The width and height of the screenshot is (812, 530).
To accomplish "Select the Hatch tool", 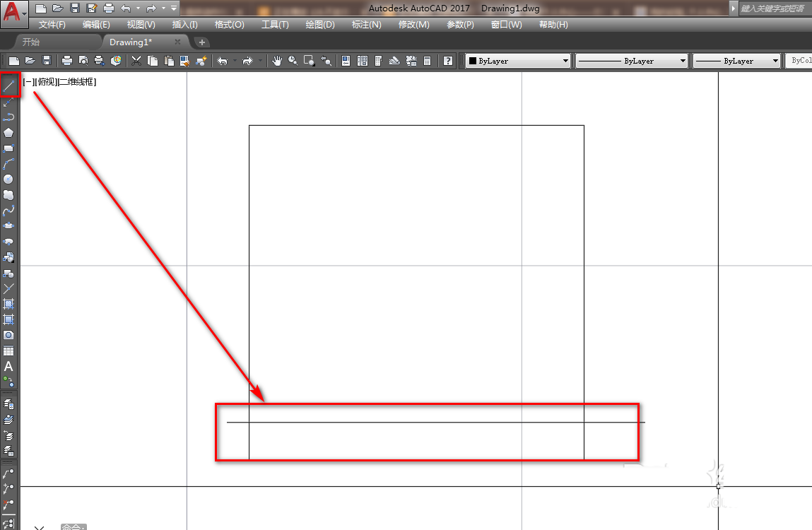I will point(8,304).
